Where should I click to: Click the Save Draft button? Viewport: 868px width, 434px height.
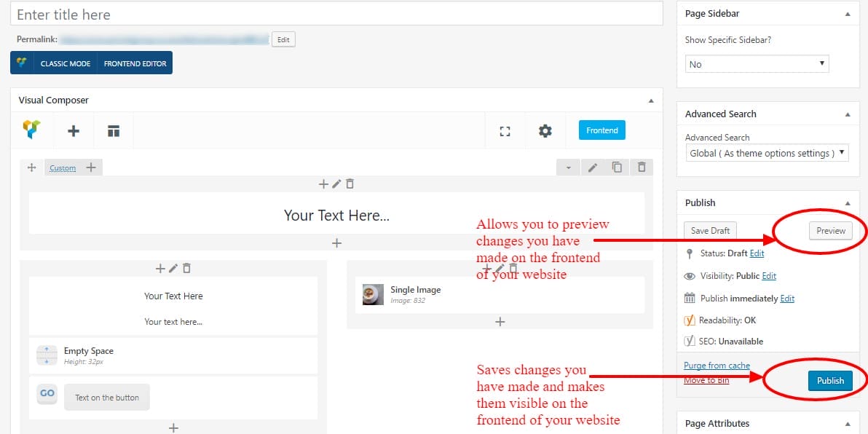pyautogui.click(x=710, y=231)
